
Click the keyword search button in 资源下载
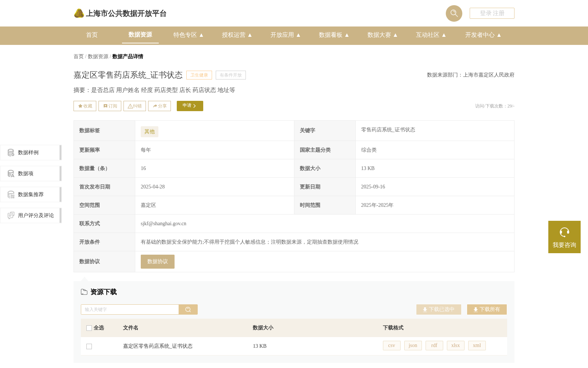(188, 309)
